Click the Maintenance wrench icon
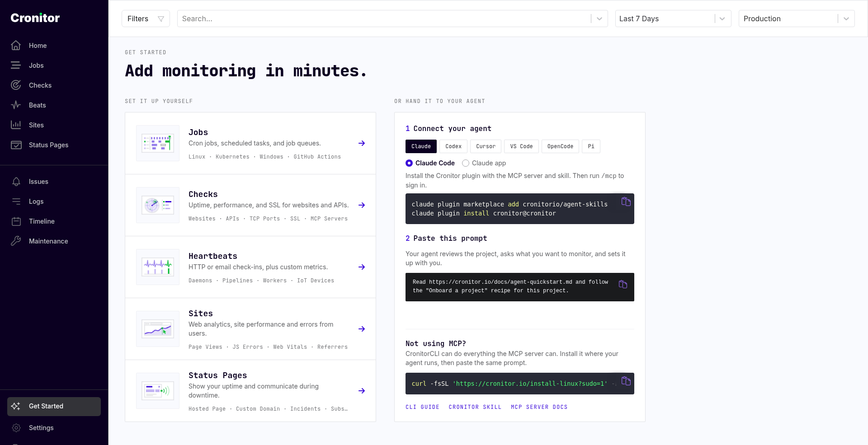868x445 pixels. 16,241
